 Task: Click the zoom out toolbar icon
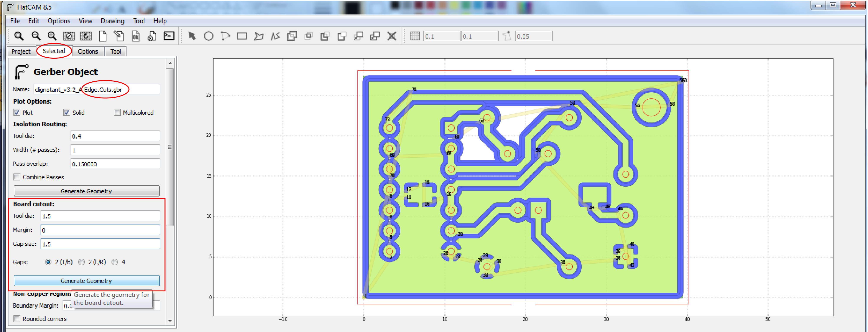point(35,36)
